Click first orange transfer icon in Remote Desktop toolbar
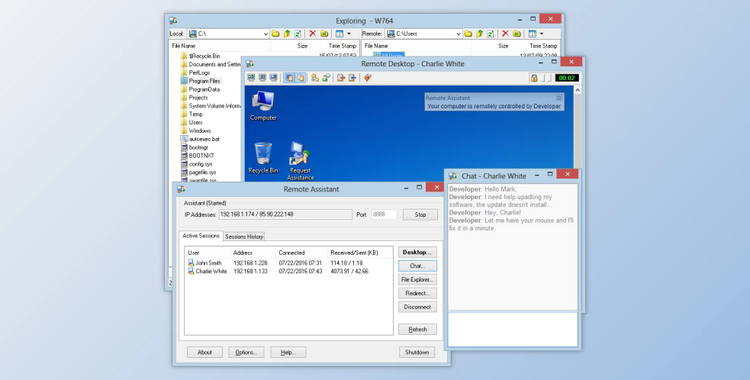 341,78
